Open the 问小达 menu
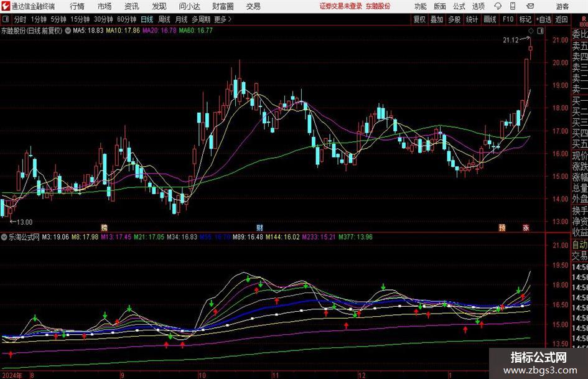The height and width of the screenshot is (379, 588). pyautogui.click(x=189, y=6)
